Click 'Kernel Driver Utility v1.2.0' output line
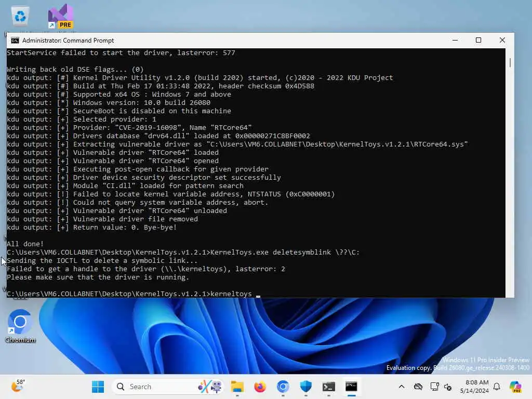532x399 pixels. (200, 78)
